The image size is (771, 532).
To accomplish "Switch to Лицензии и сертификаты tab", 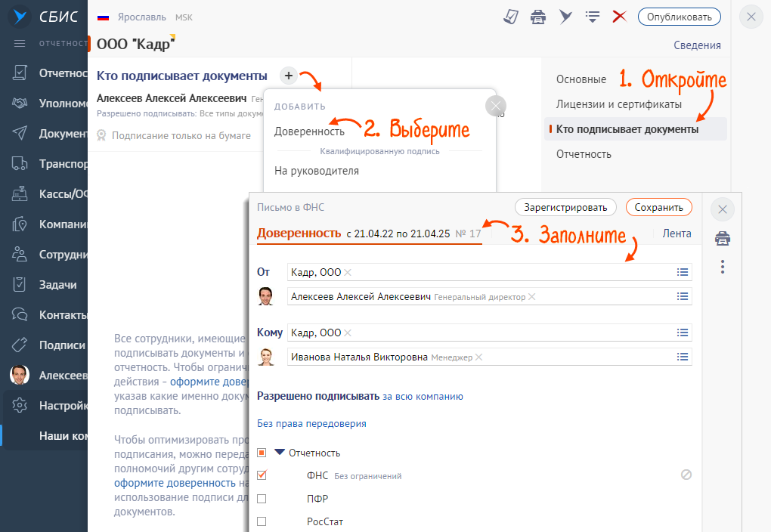I will pyautogui.click(x=618, y=104).
